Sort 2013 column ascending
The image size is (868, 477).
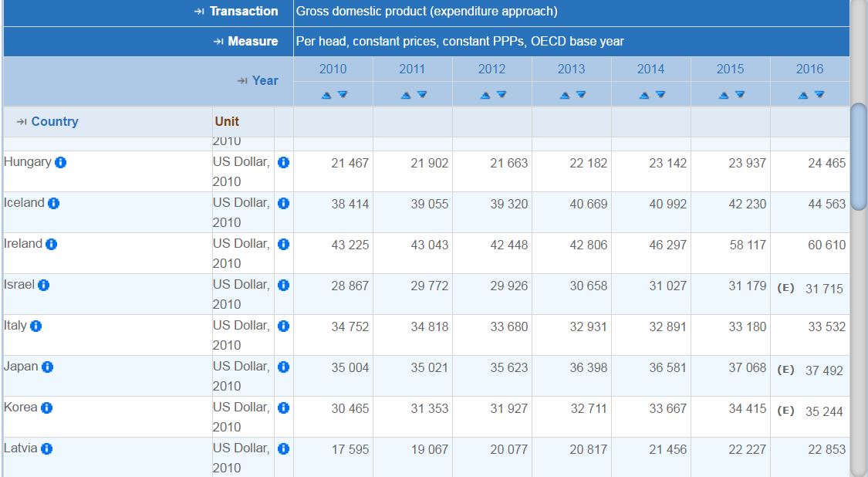(565, 95)
